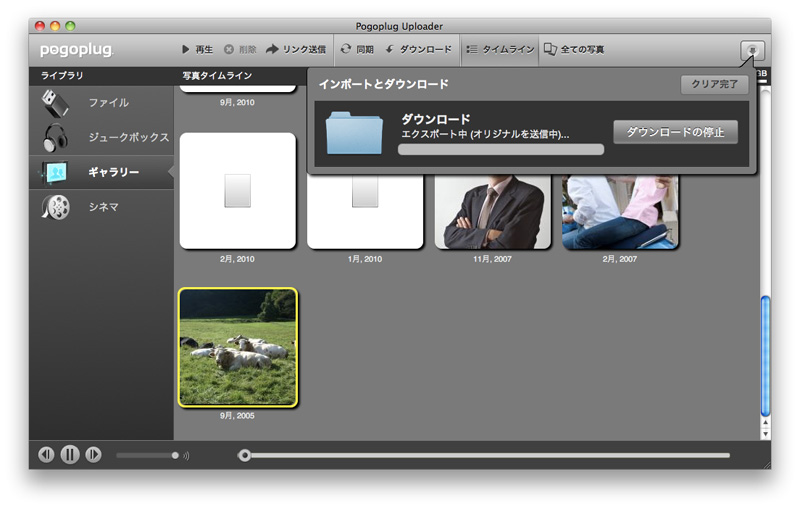This screenshot has height=509, width=800.
Task: Click the 再生 play toolbar icon
Action: pyautogui.click(x=186, y=49)
